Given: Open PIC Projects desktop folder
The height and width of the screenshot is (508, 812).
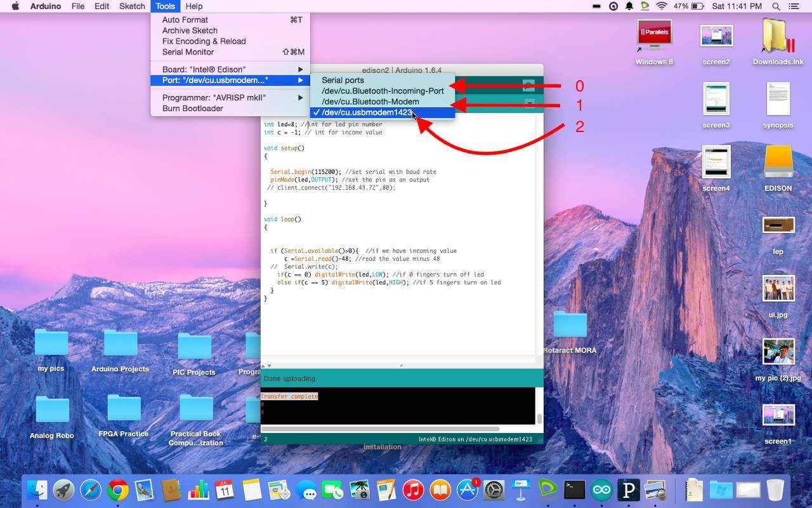Looking at the screenshot, I should [x=194, y=354].
